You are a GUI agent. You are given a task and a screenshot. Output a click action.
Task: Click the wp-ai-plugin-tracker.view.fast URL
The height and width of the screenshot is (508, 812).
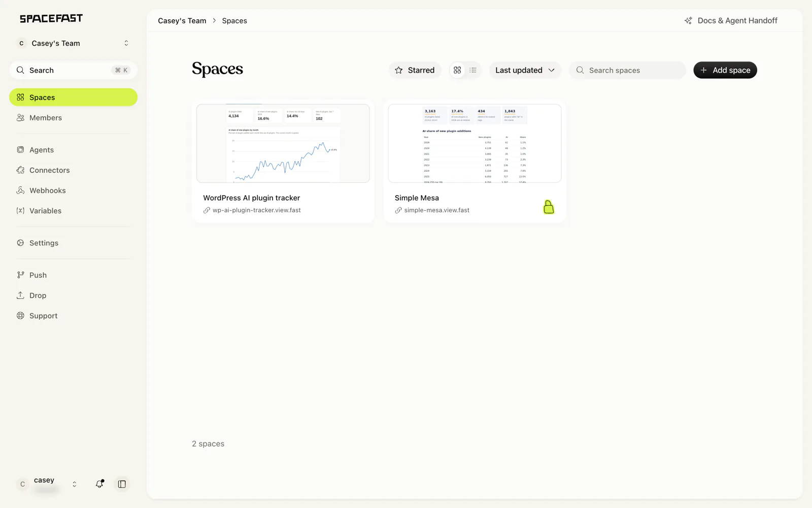257,210
